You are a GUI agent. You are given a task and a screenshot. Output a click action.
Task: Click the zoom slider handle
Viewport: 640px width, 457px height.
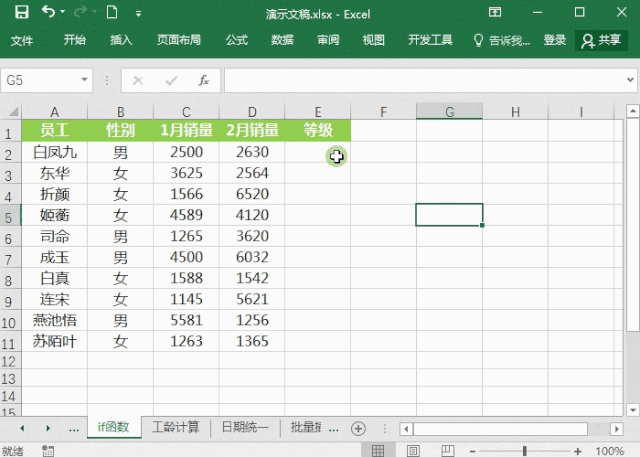click(x=524, y=451)
